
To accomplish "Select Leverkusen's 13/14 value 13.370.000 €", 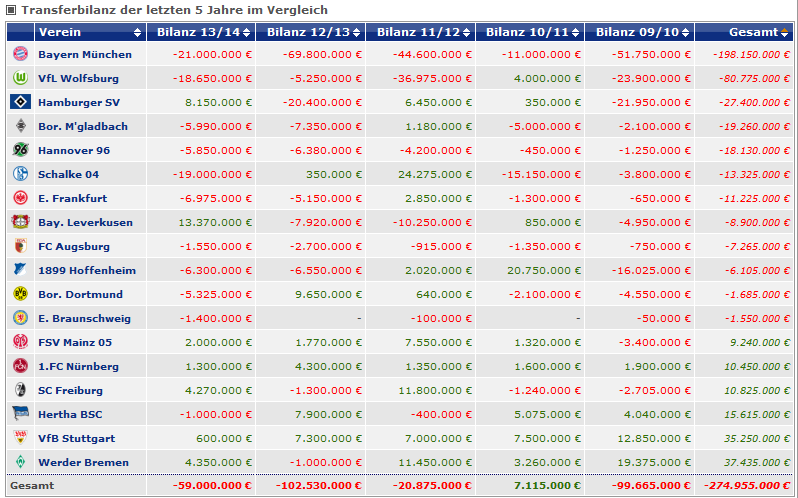I will [x=215, y=222].
